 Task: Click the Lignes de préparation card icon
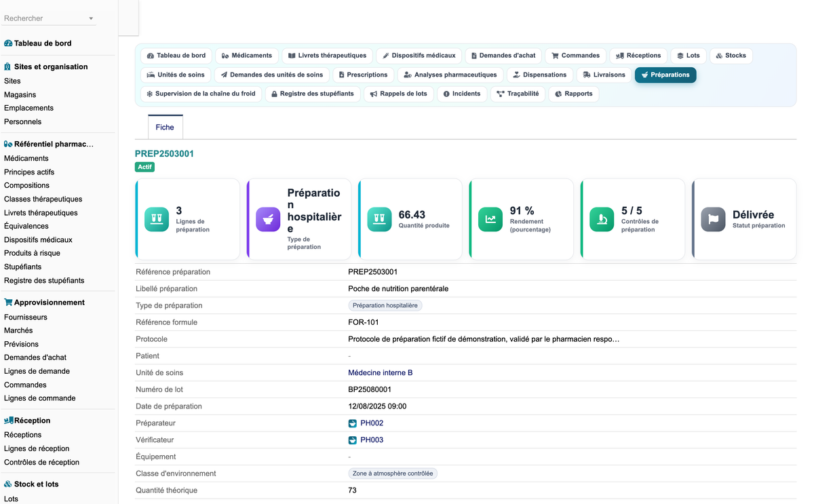[x=157, y=219]
